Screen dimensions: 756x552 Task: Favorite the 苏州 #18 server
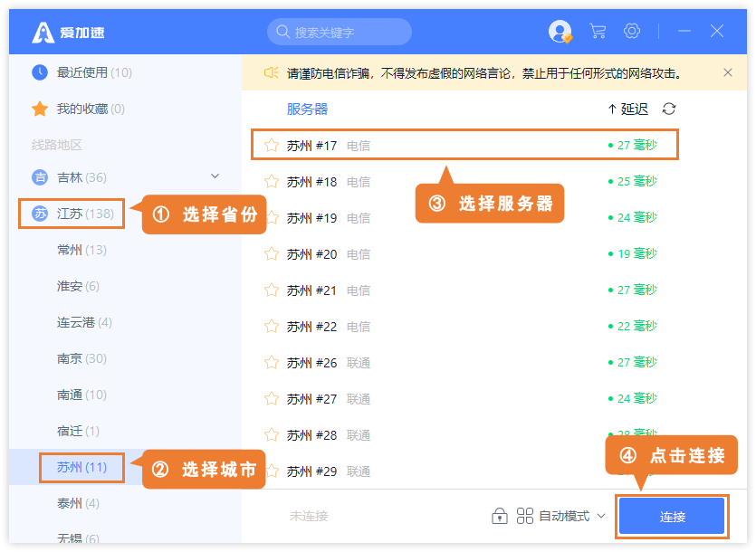click(272, 181)
